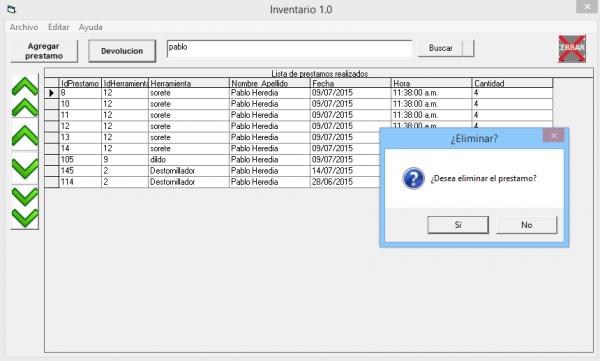Select the IdPrestamo cell "145"
This screenshot has height=361, width=600.
pos(80,171)
